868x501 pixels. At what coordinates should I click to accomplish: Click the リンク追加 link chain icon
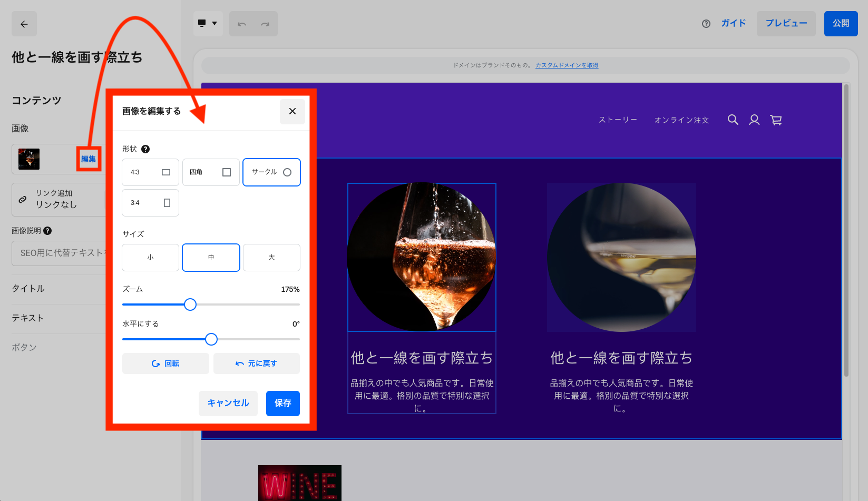(x=23, y=200)
